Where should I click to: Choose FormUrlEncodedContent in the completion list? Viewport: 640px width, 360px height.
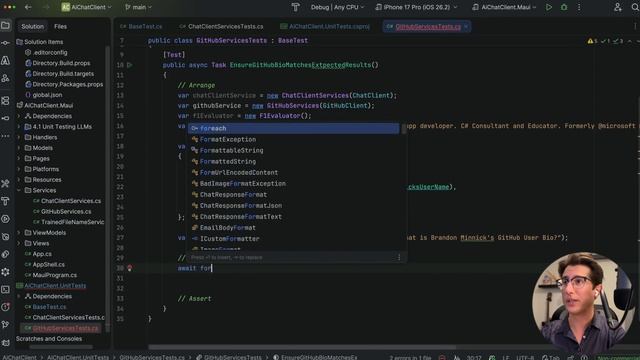[293, 173]
